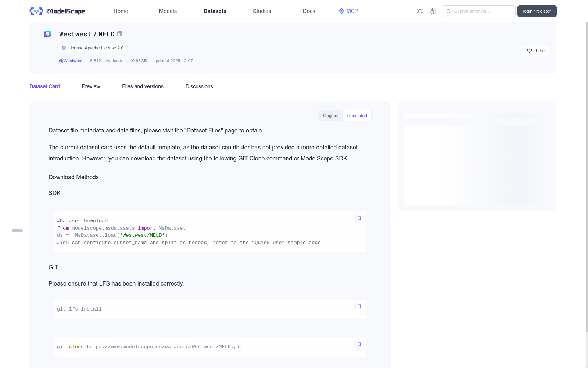
Task: Click the '#You can configure subset_name' comment
Action: pyautogui.click(x=189, y=243)
